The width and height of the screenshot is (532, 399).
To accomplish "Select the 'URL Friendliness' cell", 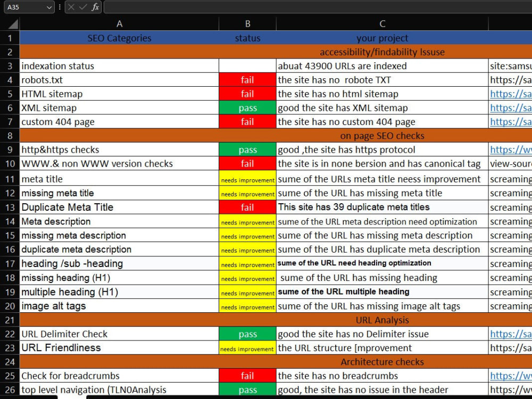I will 119,348.
